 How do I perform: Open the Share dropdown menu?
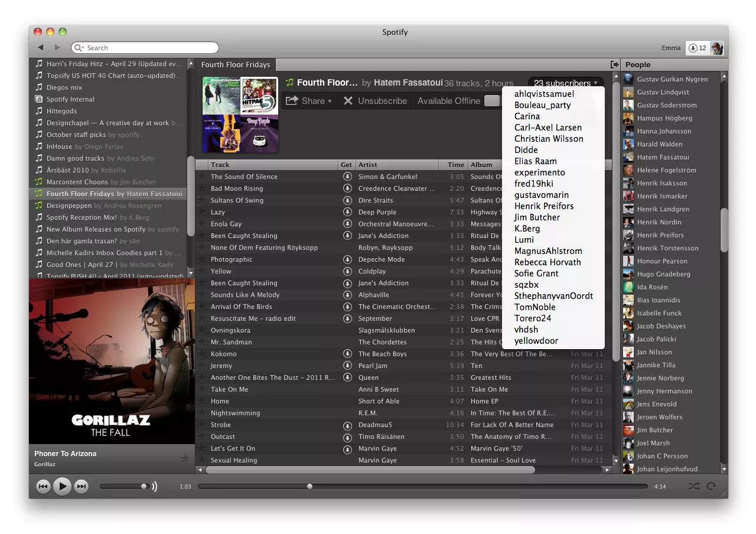click(309, 101)
